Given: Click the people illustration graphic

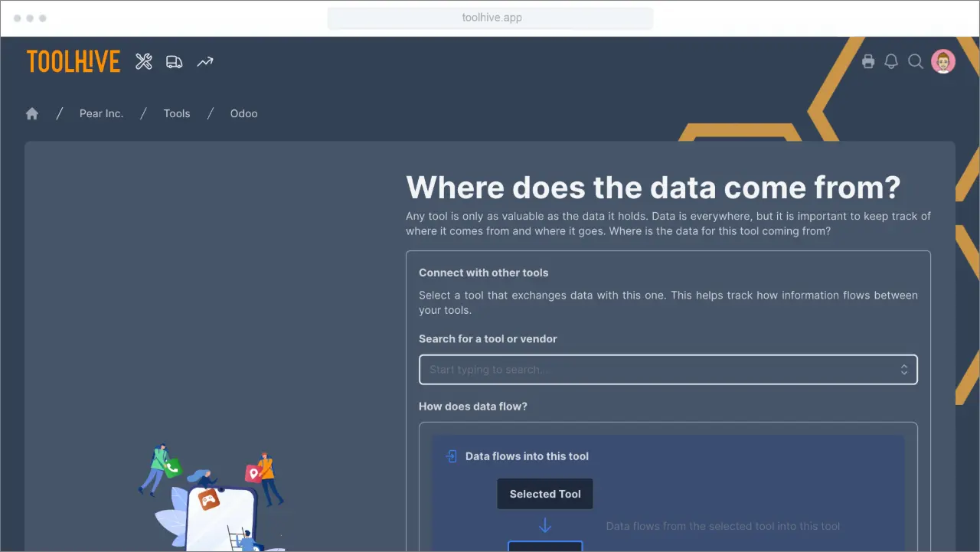Looking at the screenshot, I should pos(214,498).
